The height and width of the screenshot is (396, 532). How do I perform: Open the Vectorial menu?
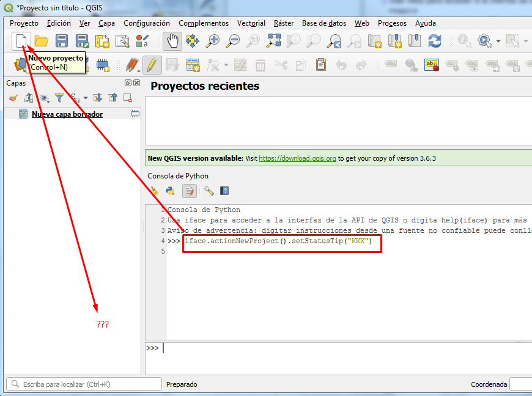click(251, 23)
